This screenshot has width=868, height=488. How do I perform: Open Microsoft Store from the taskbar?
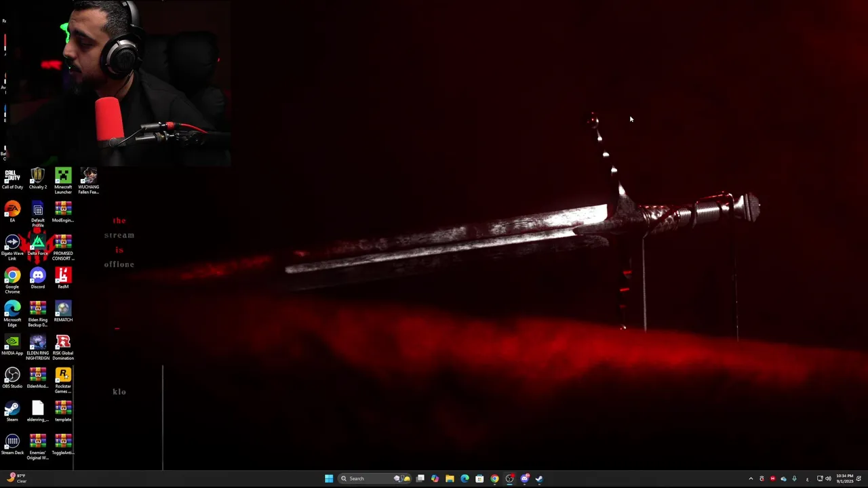479,479
